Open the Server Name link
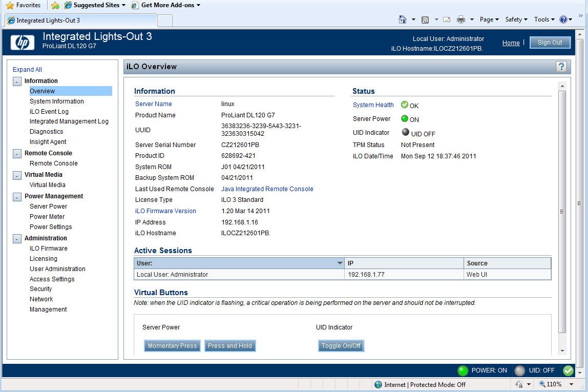This screenshot has height=392, width=588. point(153,104)
